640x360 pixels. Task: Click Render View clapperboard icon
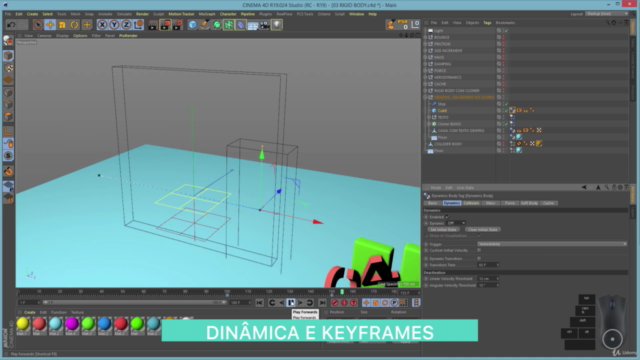click(x=153, y=25)
